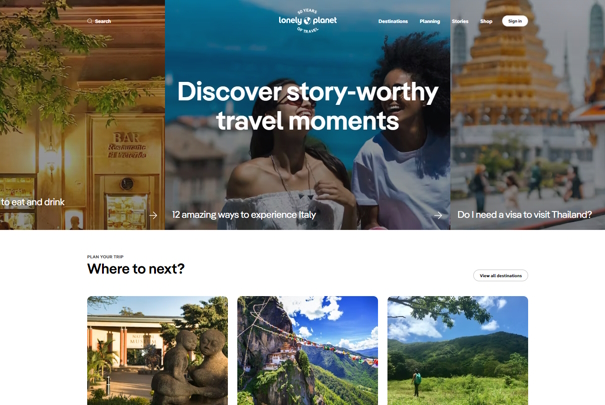Click the arrow on the eat and drink slide
The height and width of the screenshot is (405, 605).
(x=153, y=215)
